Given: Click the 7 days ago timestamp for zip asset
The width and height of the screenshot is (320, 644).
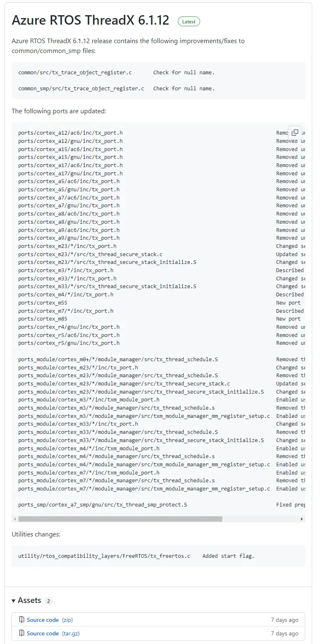Looking at the screenshot, I should pyautogui.click(x=284, y=620).
